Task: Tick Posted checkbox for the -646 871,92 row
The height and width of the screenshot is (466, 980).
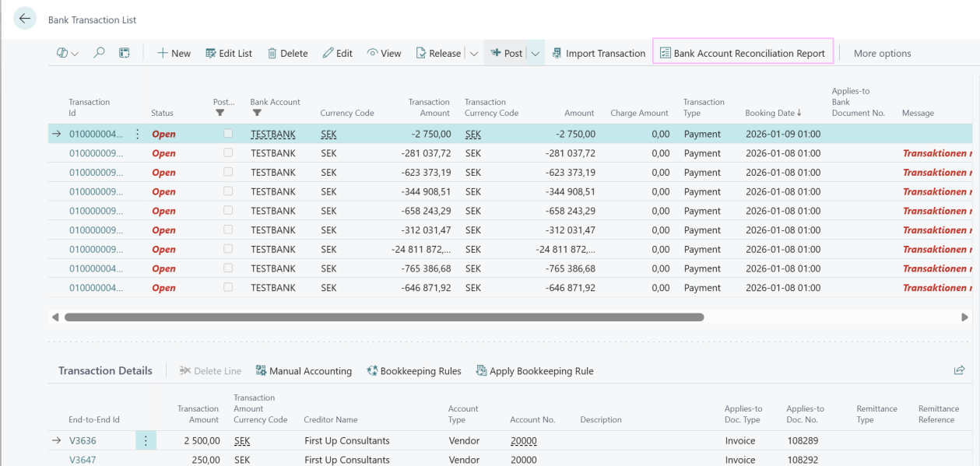Action: tap(228, 287)
